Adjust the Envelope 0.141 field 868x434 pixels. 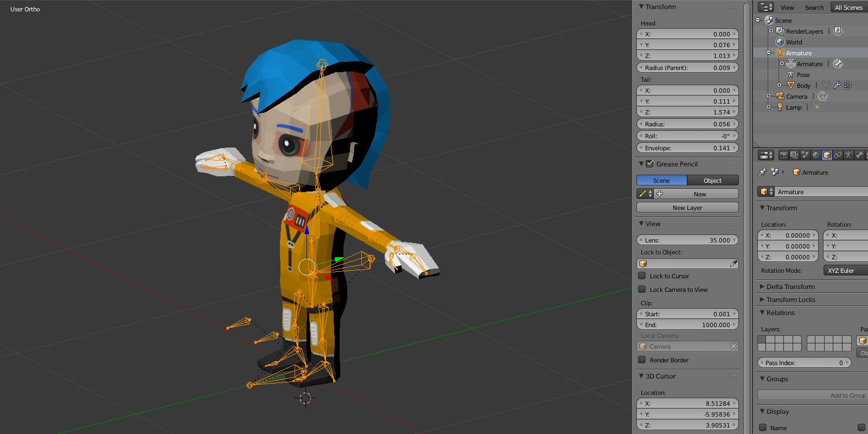(687, 148)
